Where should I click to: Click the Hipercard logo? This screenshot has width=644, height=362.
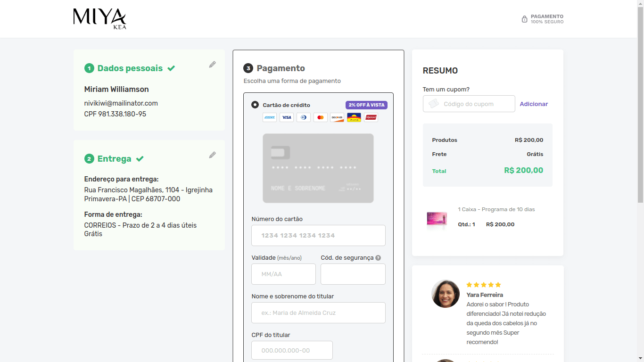point(371,117)
